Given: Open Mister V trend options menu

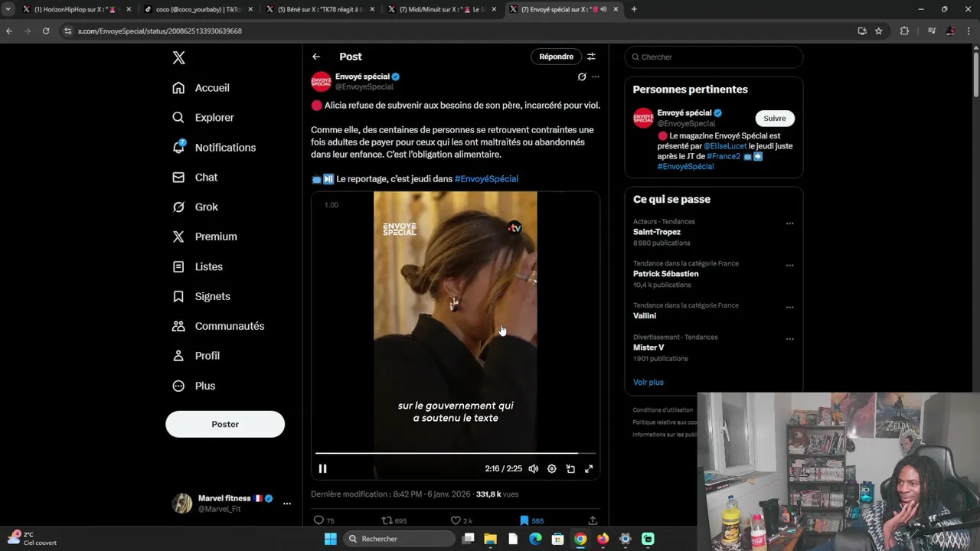Looking at the screenshot, I should [790, 339].
